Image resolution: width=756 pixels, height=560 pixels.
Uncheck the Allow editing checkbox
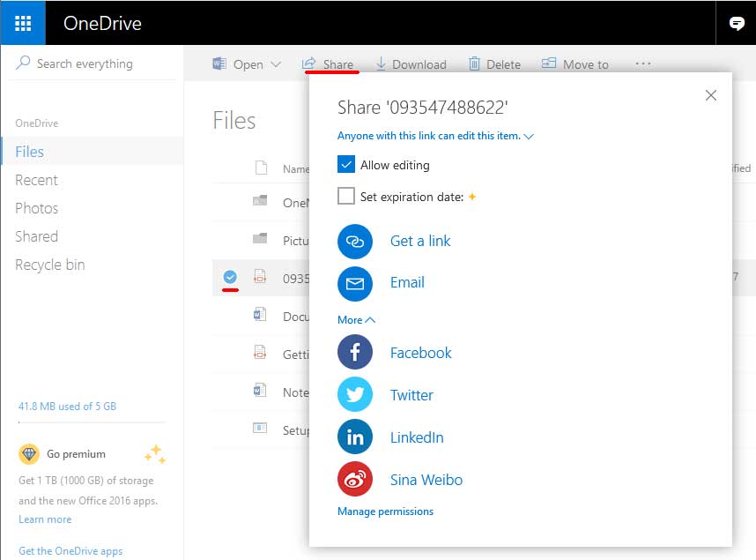(x=346, y=164)
